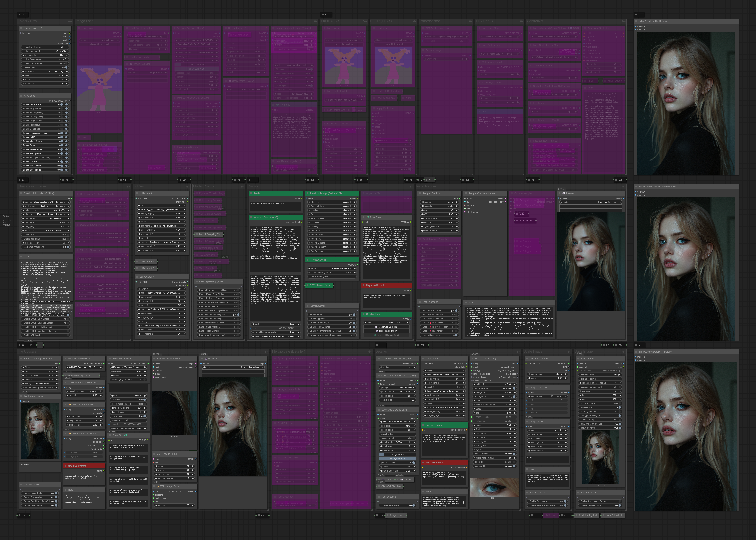
Task: Open Sampler euler dropdown in Sampler Settings
Action: click(x=439, y=202)
